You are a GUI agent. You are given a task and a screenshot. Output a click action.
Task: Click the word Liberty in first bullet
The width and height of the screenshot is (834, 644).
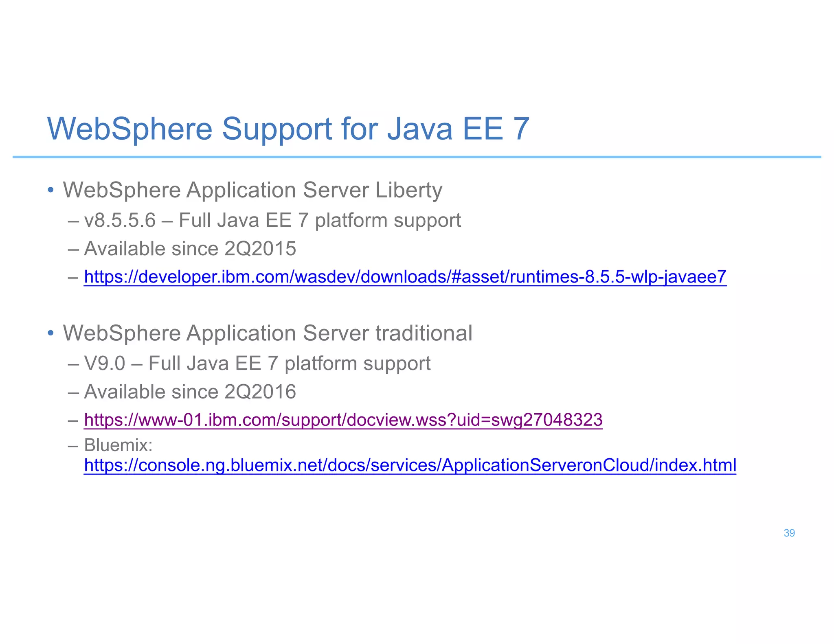(x=408, y=190)
